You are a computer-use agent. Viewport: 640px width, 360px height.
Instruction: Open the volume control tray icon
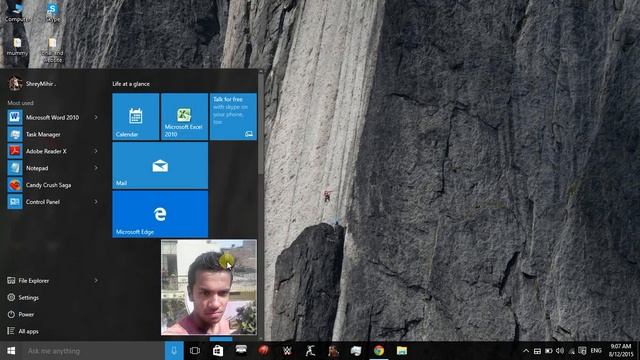coord(560,351)
